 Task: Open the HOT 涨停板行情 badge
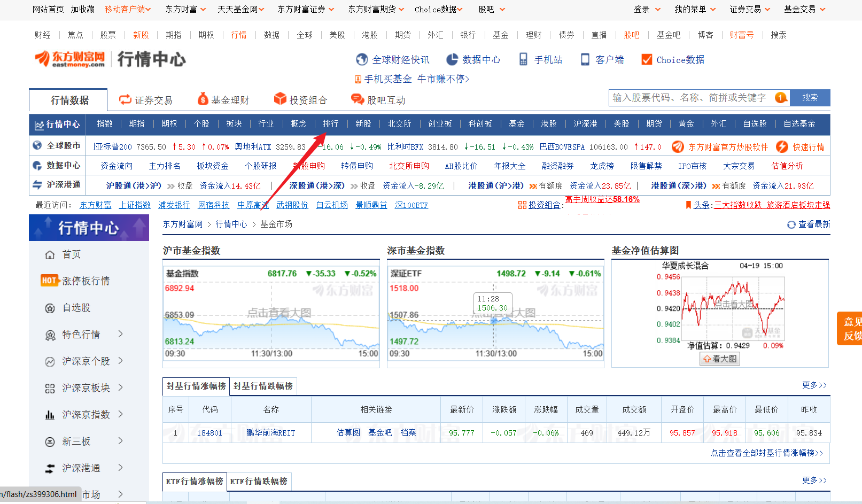(x=49, y=281)
